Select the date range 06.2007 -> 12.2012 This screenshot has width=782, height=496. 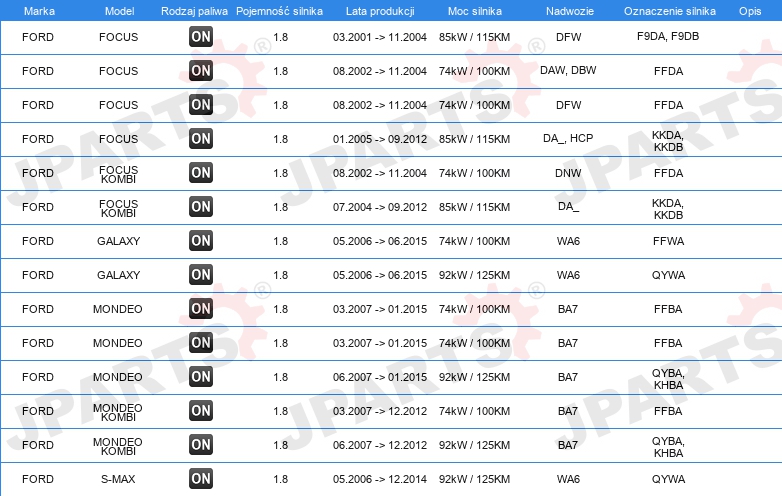click(380, 445)
